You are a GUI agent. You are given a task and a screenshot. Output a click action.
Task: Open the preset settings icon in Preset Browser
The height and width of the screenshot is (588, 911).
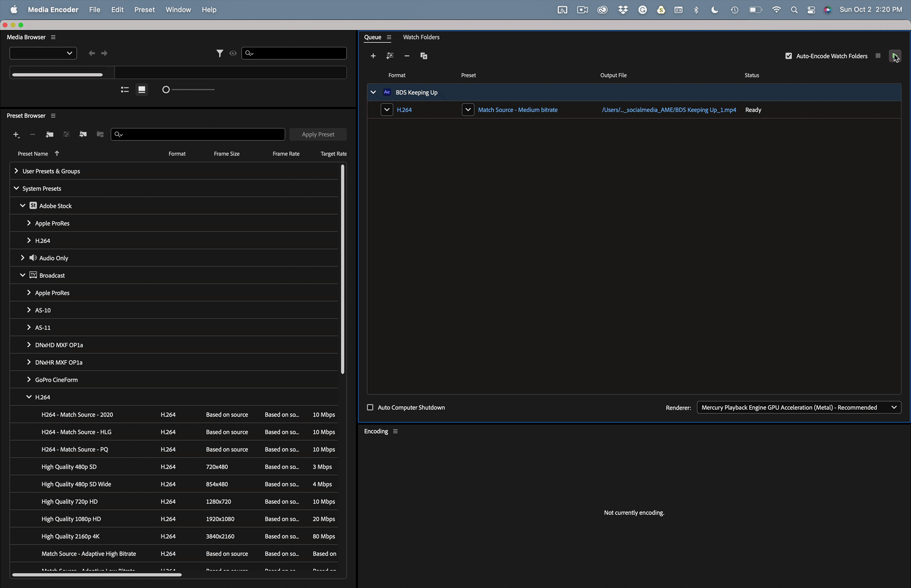tap(66, 134)
